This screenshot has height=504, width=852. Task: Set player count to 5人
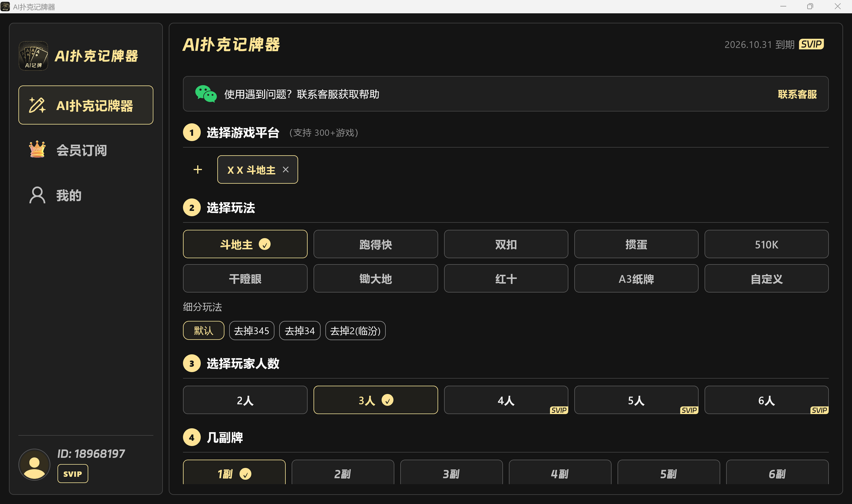pyautogui.click(x=636, y=400)
